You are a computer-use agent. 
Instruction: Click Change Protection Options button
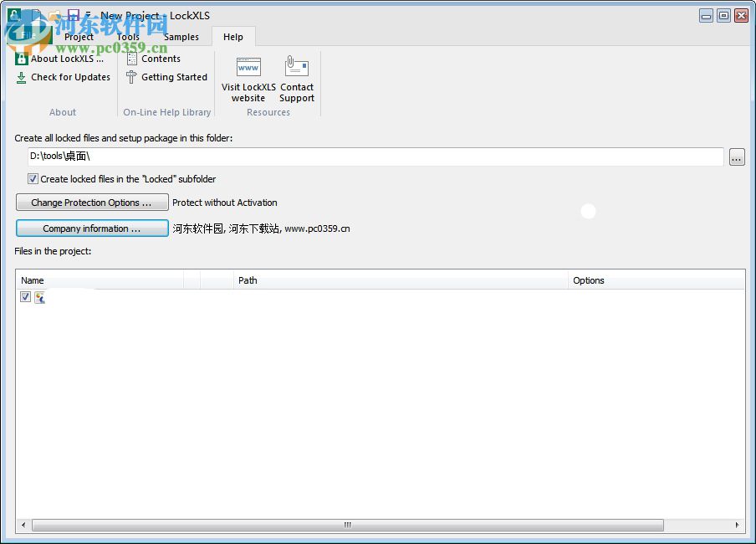tap(92, 203)
